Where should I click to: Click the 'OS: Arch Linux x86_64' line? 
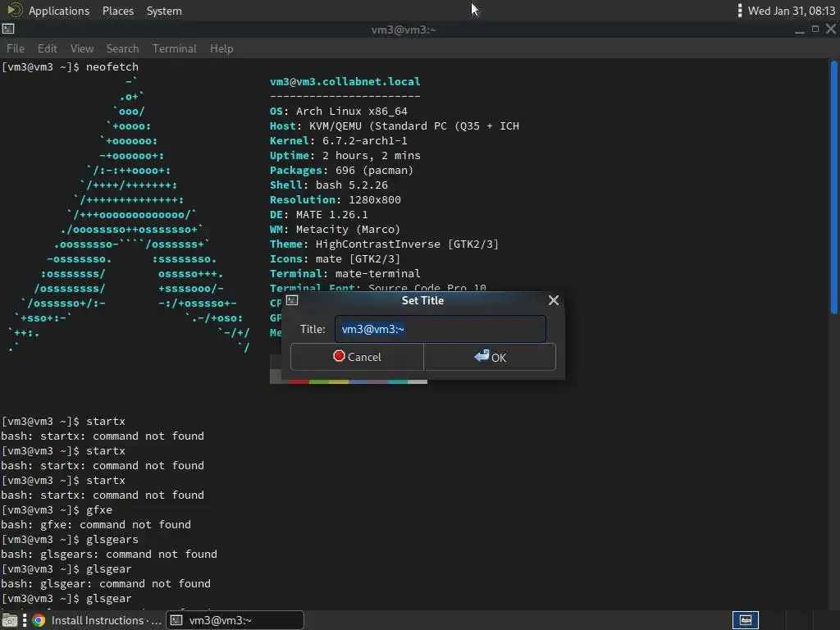[x=339, y=112]
